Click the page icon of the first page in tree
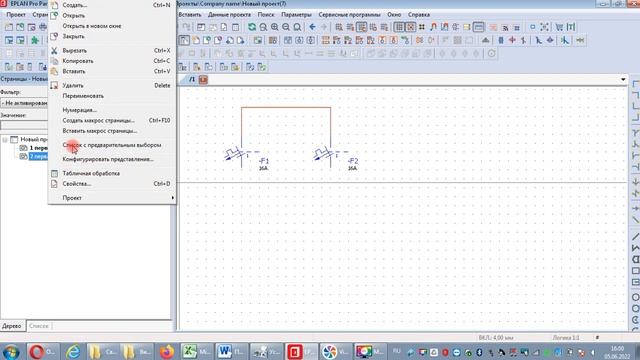The image size is (640, 360). [23, 148]
